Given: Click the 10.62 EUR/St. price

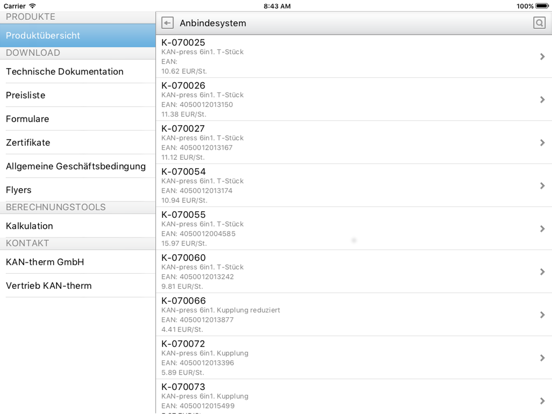Looking at the screenshot, I should (x=184, y=71).
